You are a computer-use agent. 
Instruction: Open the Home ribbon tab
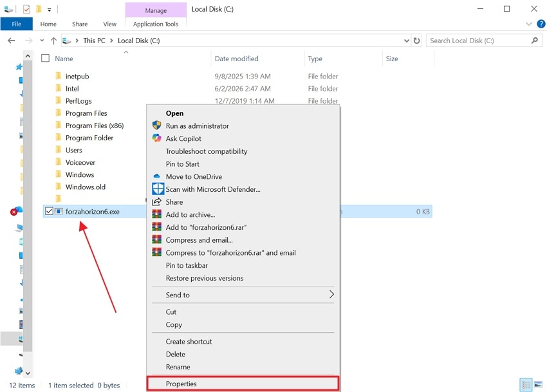(x=48, y=24)
